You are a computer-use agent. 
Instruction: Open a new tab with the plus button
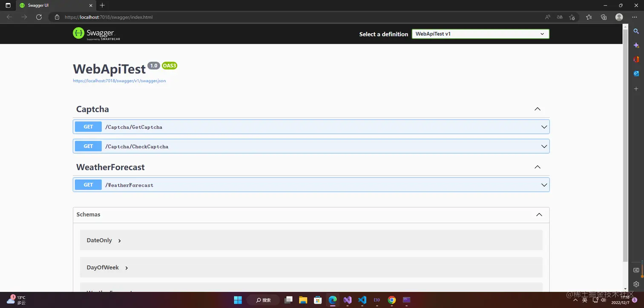[x=102, y=6]
